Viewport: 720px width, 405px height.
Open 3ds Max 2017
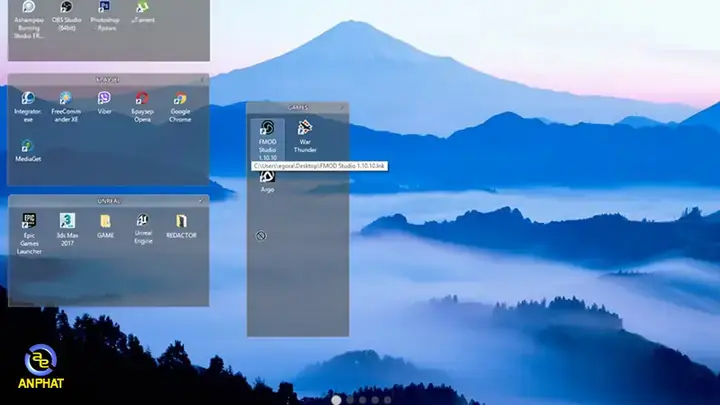(x=67, y=221)
